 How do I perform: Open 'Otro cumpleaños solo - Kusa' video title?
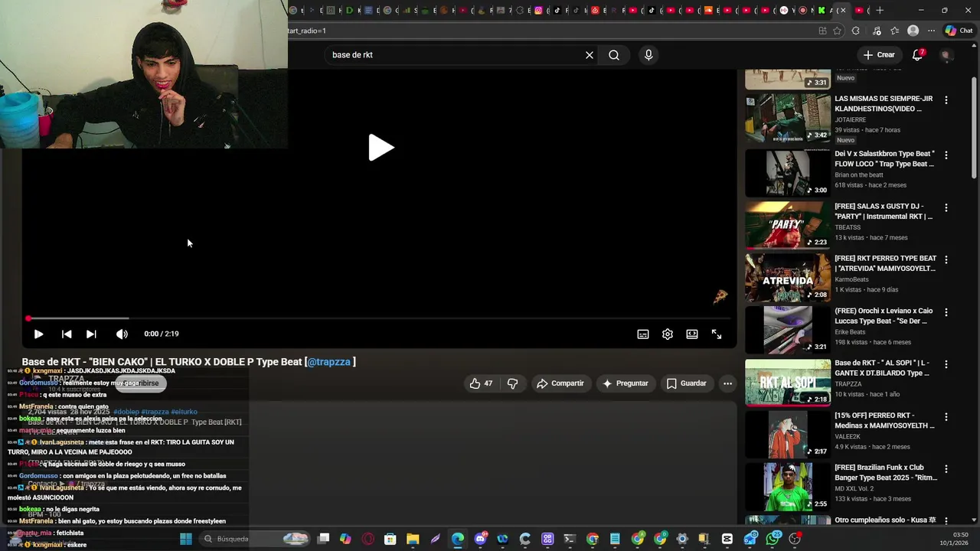(x=885, y=520)
